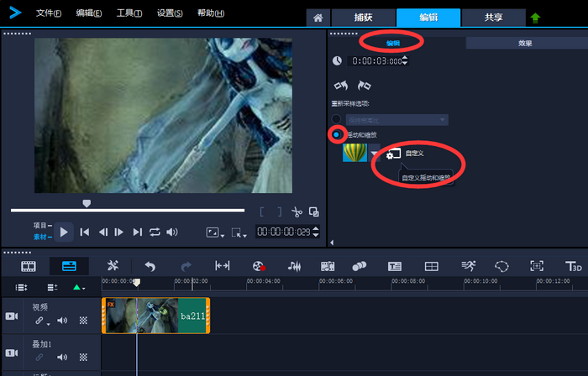
Task: Open the record/capture option icon
Action: pyautogui.click(x=258, y=266)
